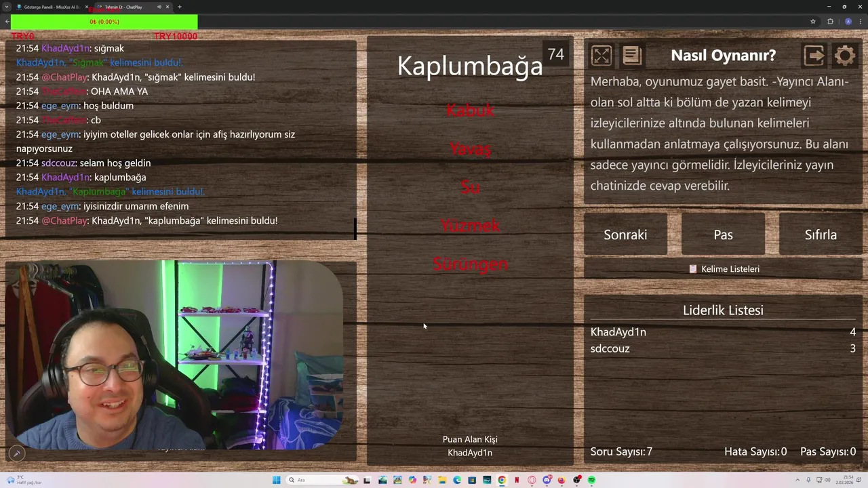Click the chat panel scrollbar
868x488 pixels.
point(355,228)
